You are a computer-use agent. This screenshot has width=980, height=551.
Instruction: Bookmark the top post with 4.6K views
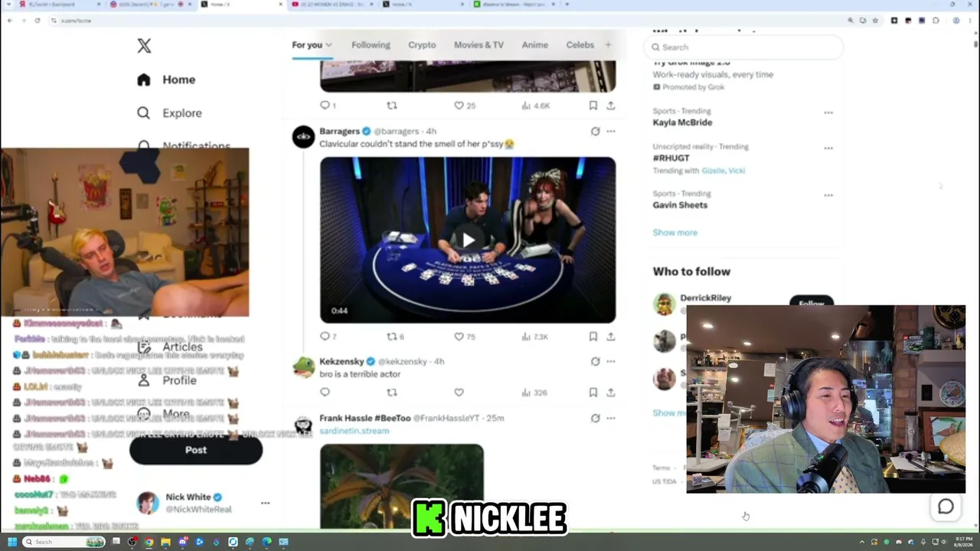pos(593,105)
